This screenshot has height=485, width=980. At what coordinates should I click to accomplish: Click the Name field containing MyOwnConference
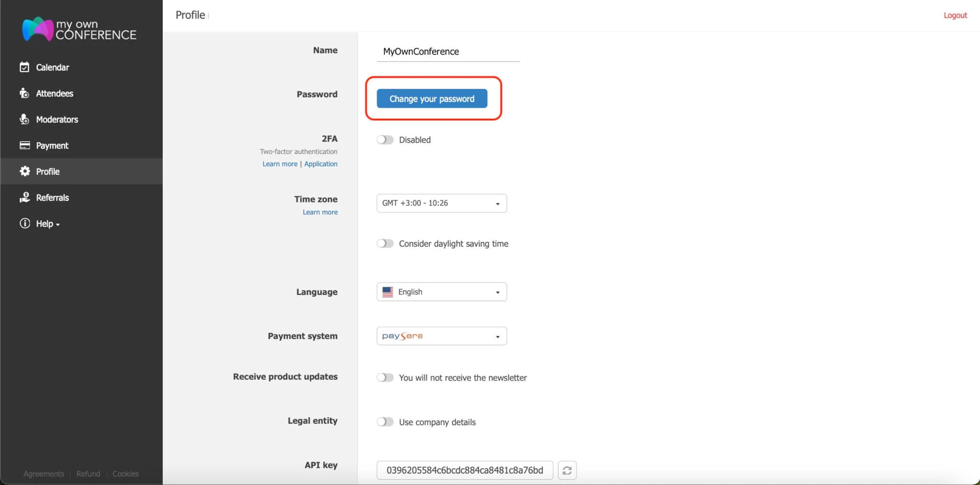tap(448, 51)
